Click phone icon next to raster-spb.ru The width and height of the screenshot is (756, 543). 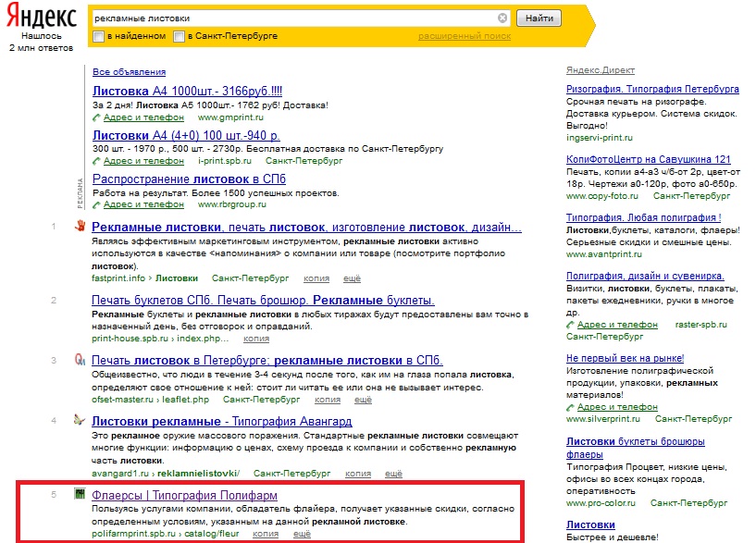(x=570, y=325)
